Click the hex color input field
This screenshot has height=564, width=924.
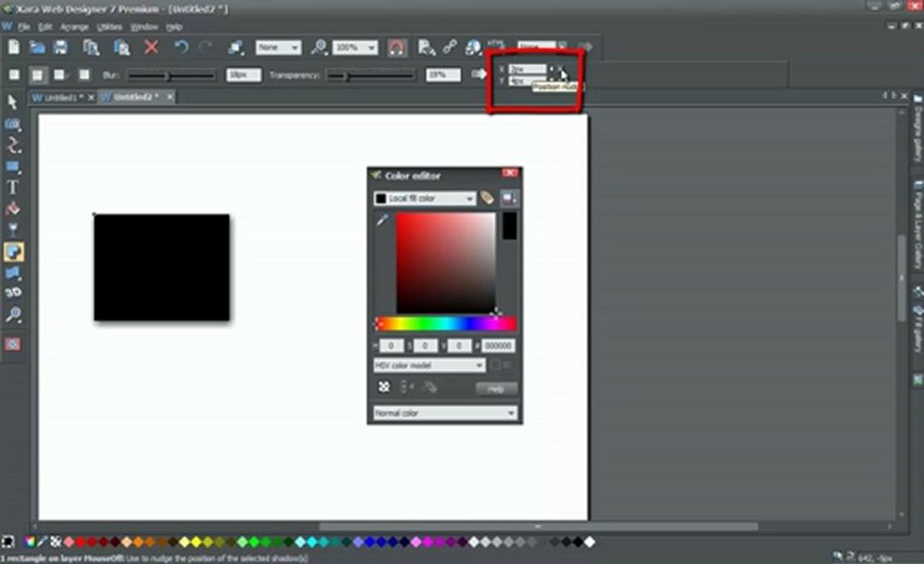coord(499,346)
